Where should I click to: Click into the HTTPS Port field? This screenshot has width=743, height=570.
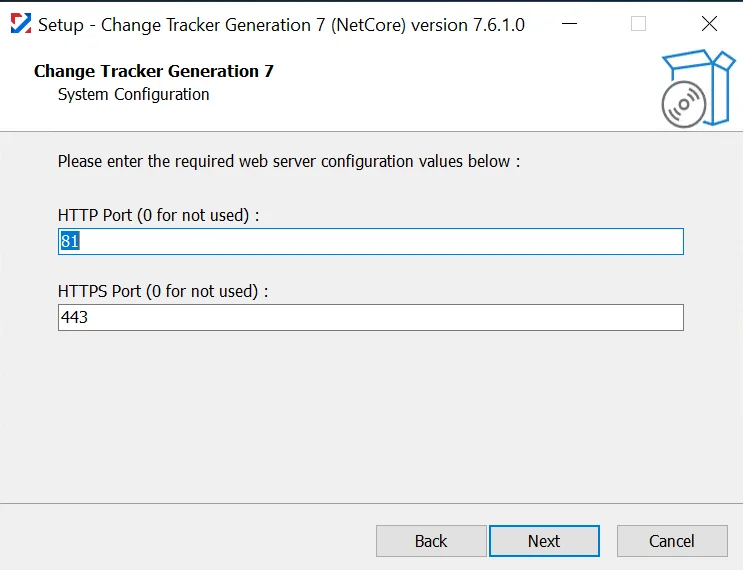tap(371, 317)
